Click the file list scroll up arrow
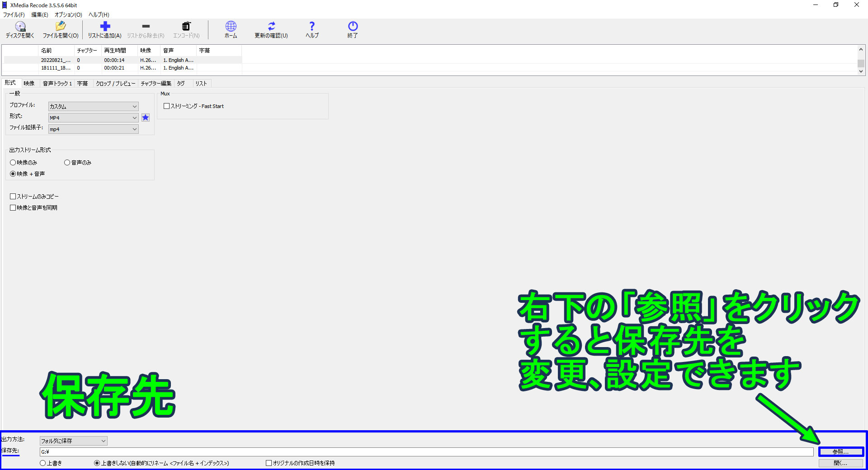868x470 pixels. click(861, 49)
